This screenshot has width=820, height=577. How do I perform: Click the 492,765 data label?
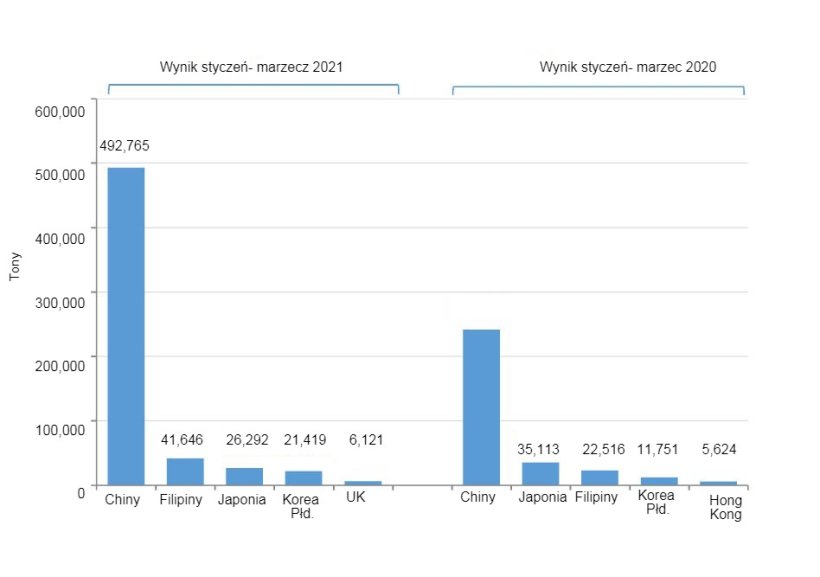click(x=124, y=146)
